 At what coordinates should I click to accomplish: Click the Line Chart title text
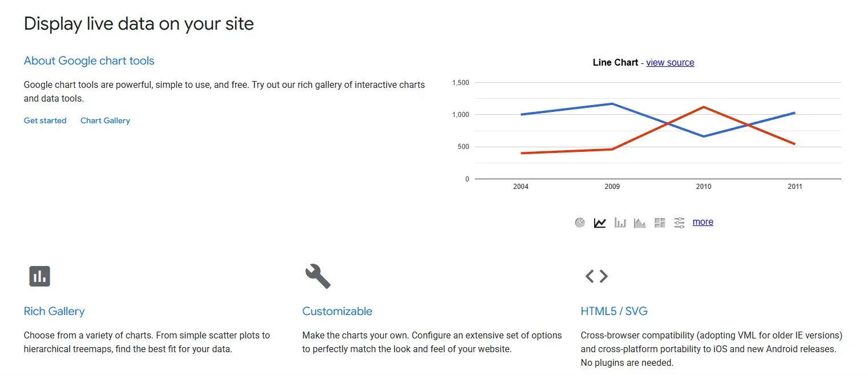[x=615, y=63]
